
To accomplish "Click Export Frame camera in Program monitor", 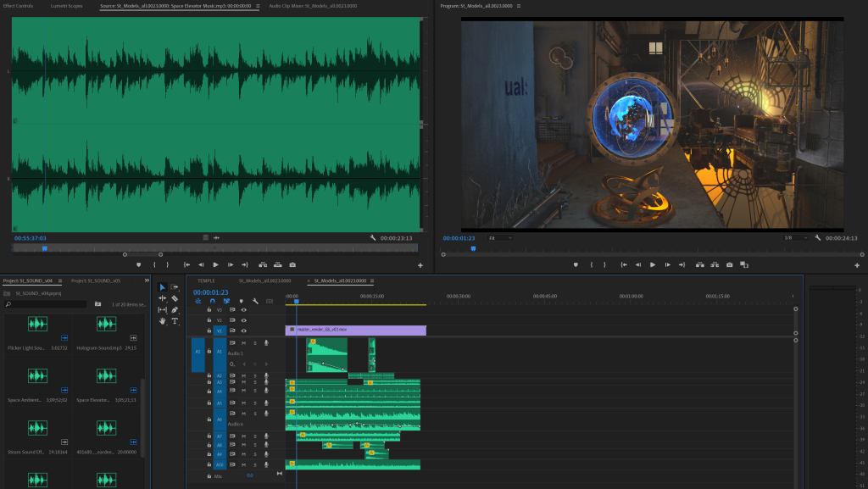I will [729, 265].
